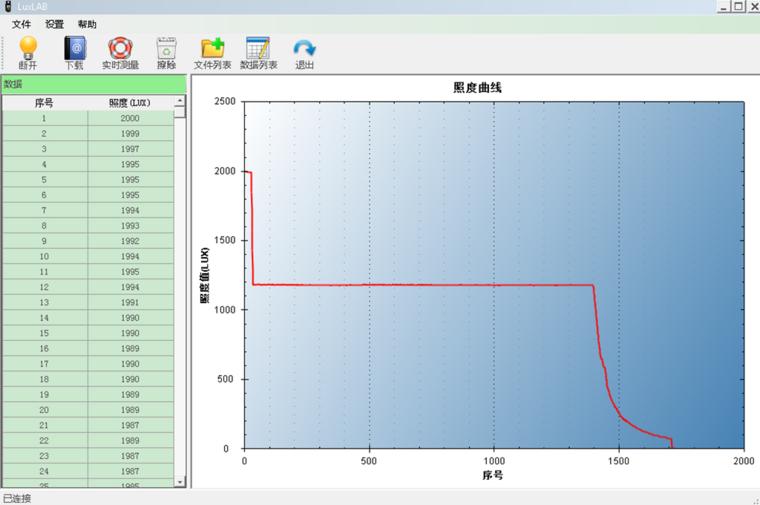Select the value 1997 in row 3

point(130,149)
